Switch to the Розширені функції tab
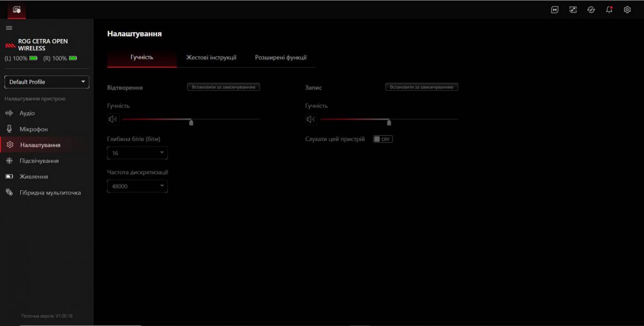The height and width of the screenshot is (326, 644). click(281, 58)
